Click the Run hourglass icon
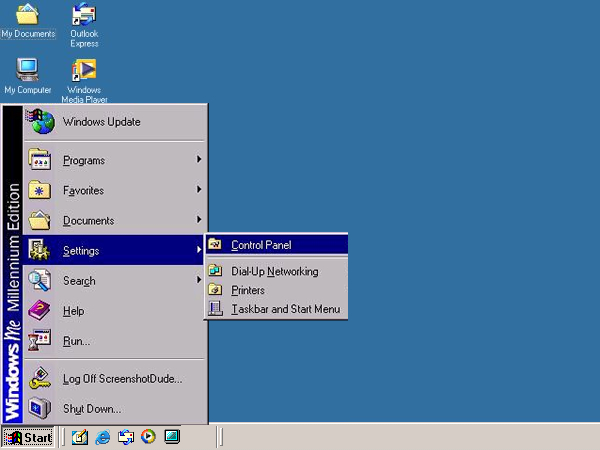The width and height of the screenshot is (600, 450). [39, 341]
